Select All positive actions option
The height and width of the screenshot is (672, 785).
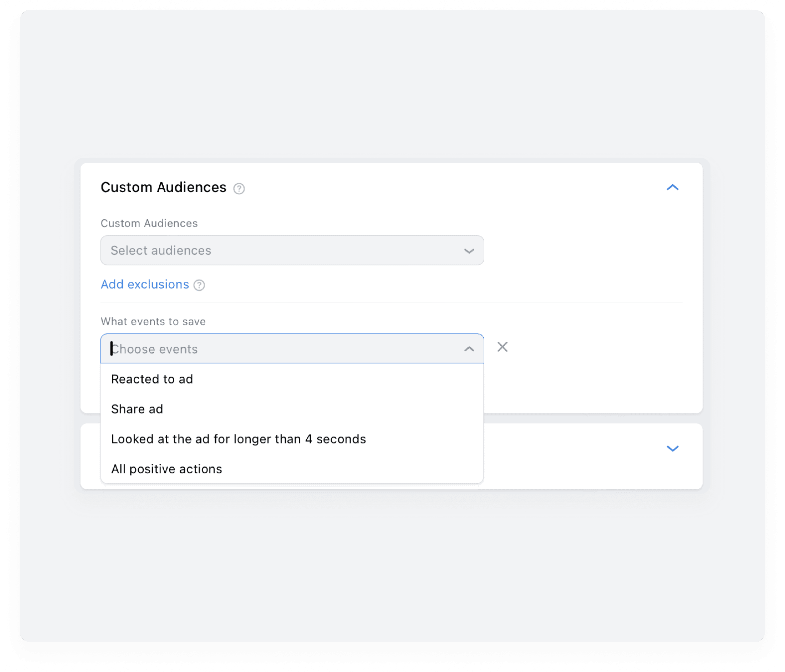coord(292,469)
